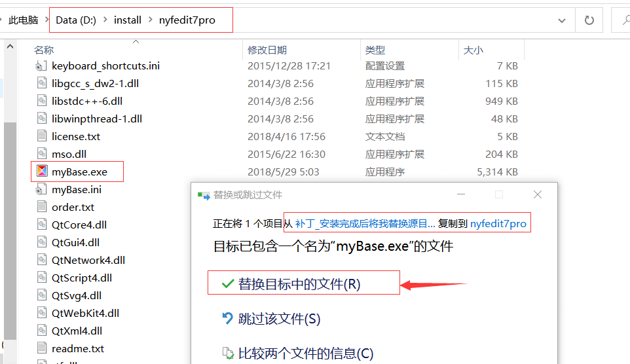Click the blue skip arrow icon
This screenshot has width=630, height=364.
coord(227,319)
